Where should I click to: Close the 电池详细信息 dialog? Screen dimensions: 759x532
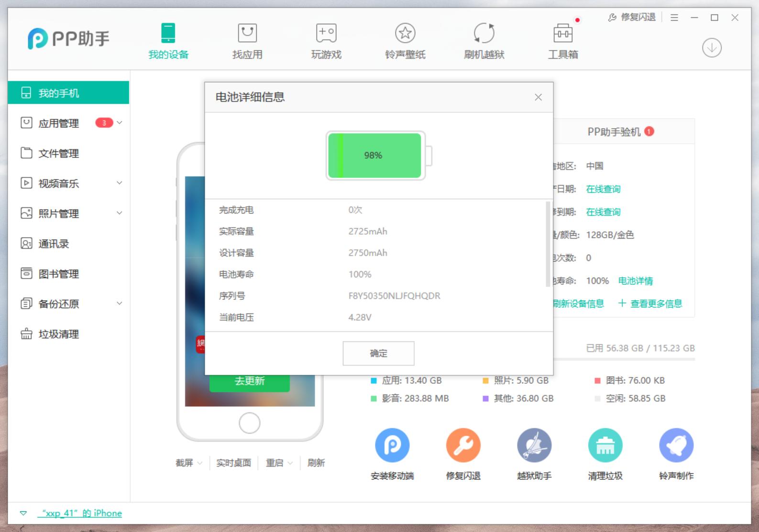pos(538,98)
